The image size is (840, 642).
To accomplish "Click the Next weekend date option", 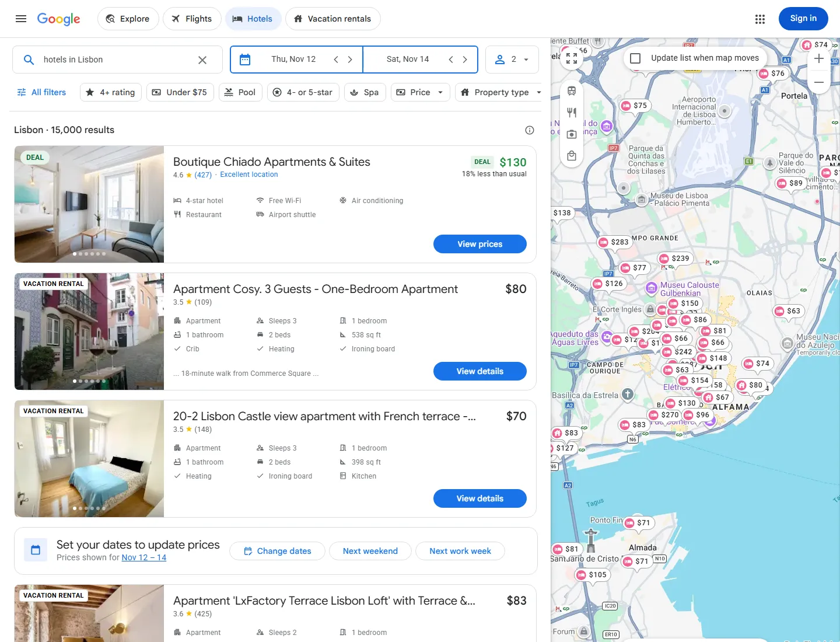I will pyautogui.click(x=370, y=551).
